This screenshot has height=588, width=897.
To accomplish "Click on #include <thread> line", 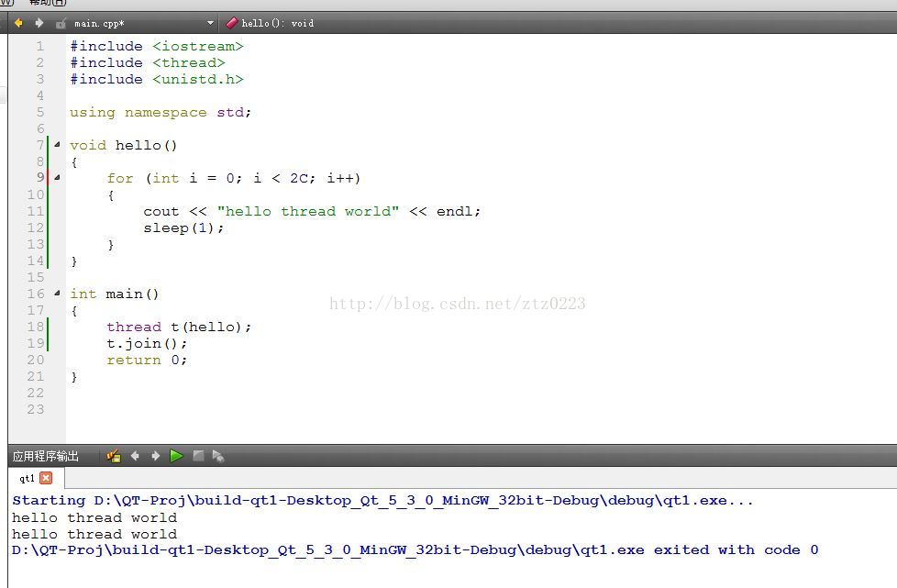I will (148, 62).
